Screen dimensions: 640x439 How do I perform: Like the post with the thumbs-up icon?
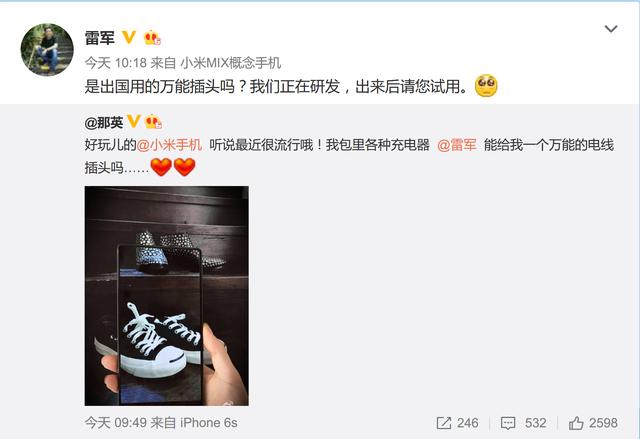pyautogui.click(x=593, y=423)
